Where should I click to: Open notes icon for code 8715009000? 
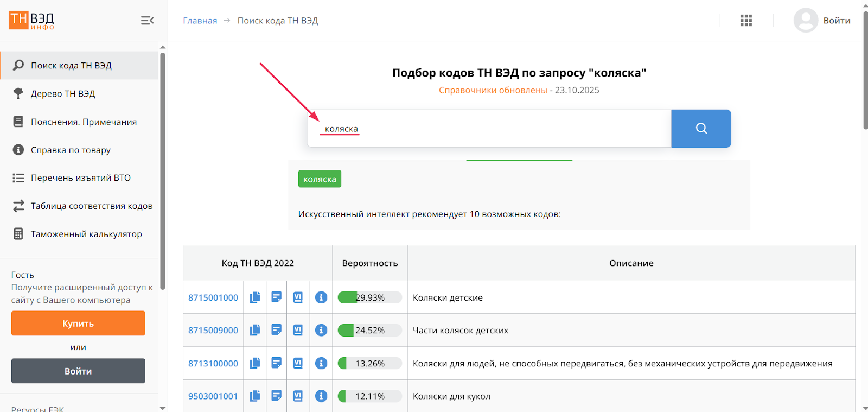276,330
